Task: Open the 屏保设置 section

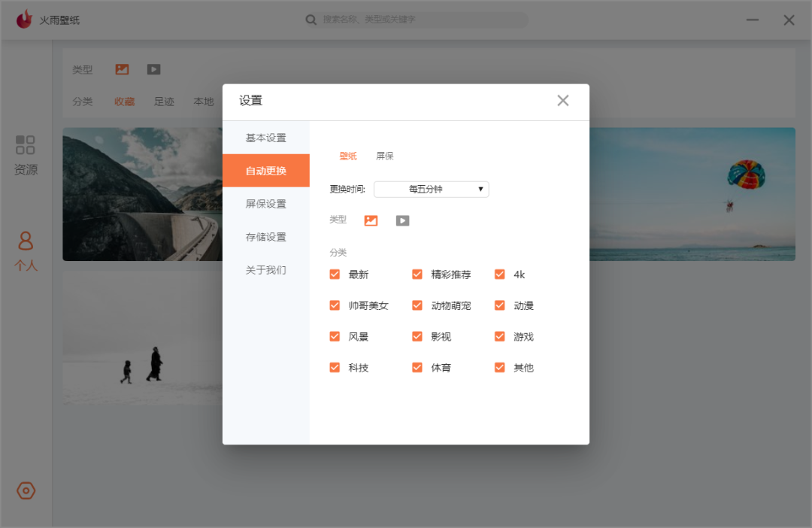Action: pyautogui.click(x=266, y=204)
